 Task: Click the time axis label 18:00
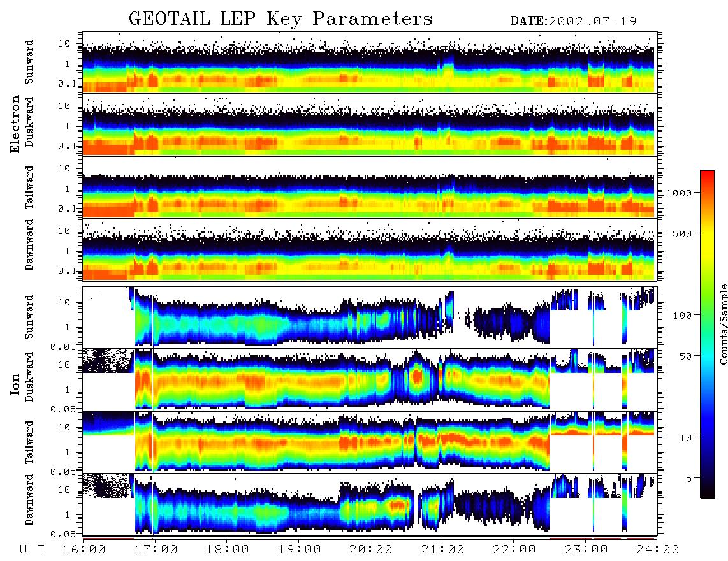click(228, 550)
